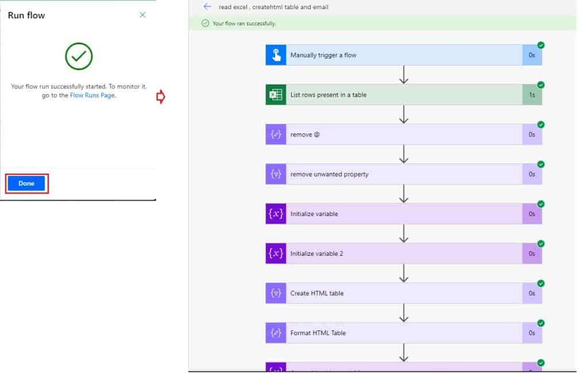Expand the remove unwanted property step

pos(404,174)
